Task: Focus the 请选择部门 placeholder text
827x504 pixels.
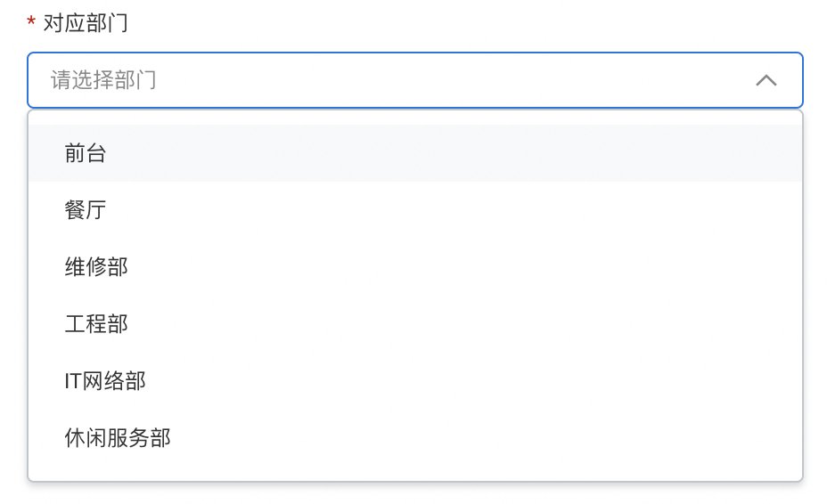Action: pyautogui.click(x=103, y=80)
